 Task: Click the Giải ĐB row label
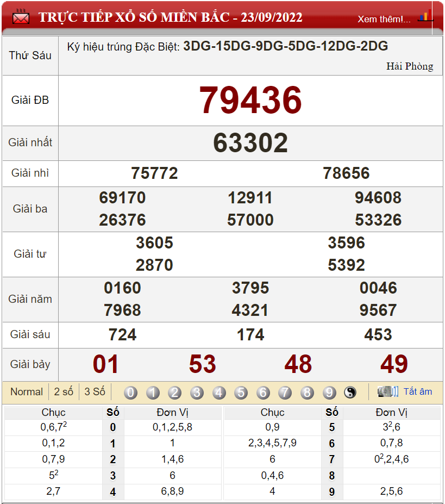click(x=30, y=100)
